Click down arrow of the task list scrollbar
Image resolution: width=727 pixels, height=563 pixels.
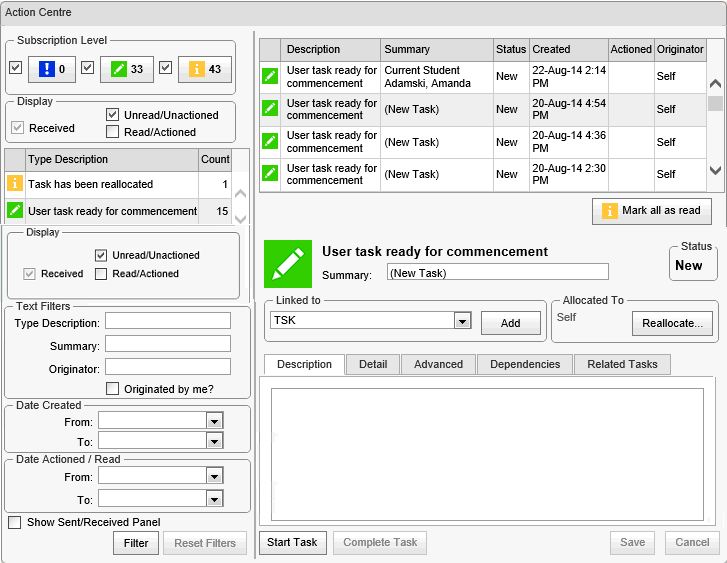715,170
